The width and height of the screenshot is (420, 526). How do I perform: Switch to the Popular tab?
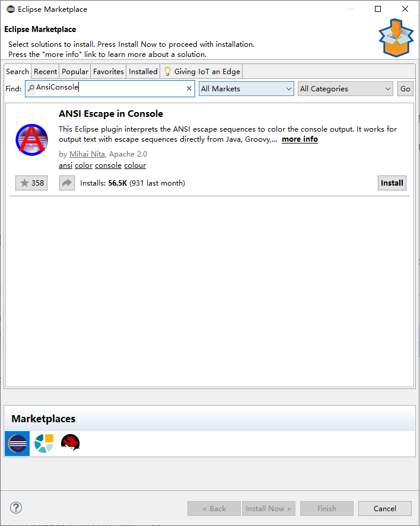coord(75,71)
